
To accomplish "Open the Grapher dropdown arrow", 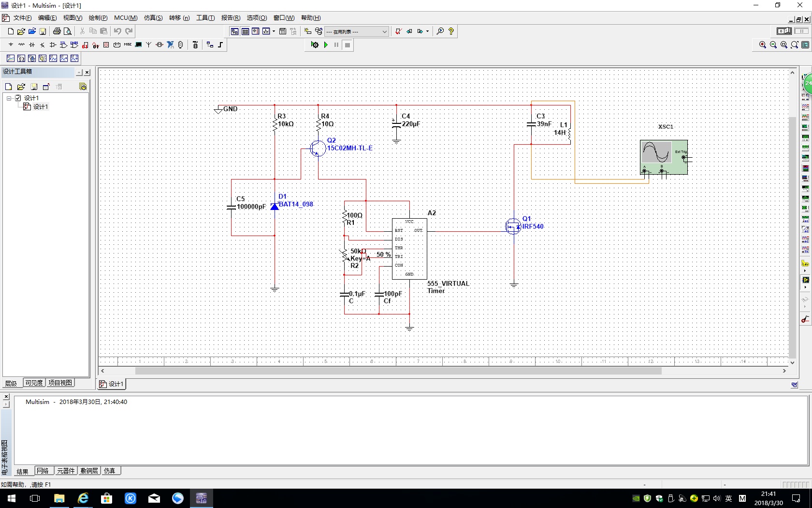I will coord(274,31).
